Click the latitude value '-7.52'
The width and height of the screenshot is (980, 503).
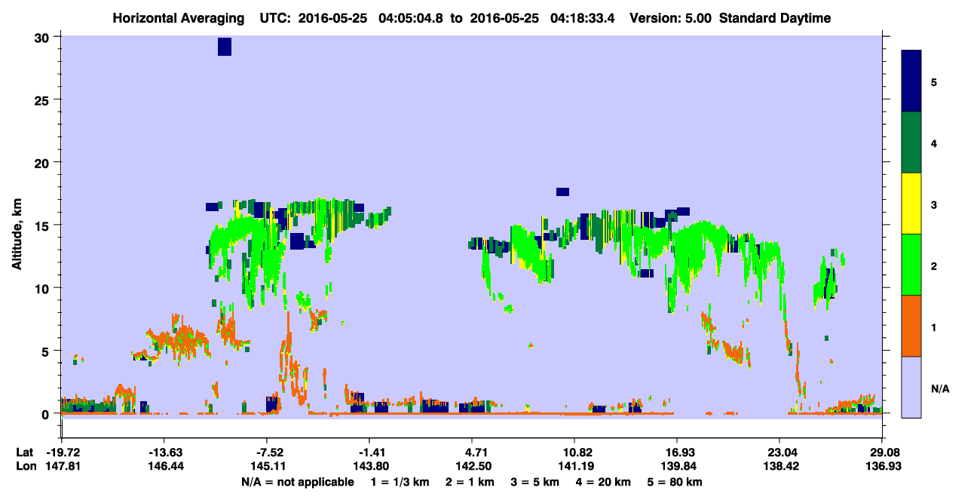pos(267,452)
